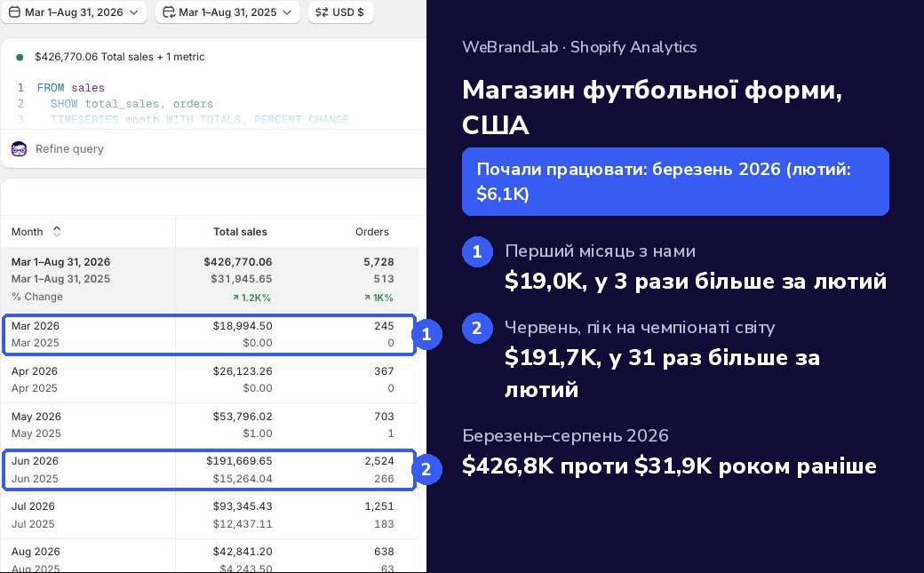
Task: Click the 703 orders cell for May 2026
Action: [x=384, y=416]
